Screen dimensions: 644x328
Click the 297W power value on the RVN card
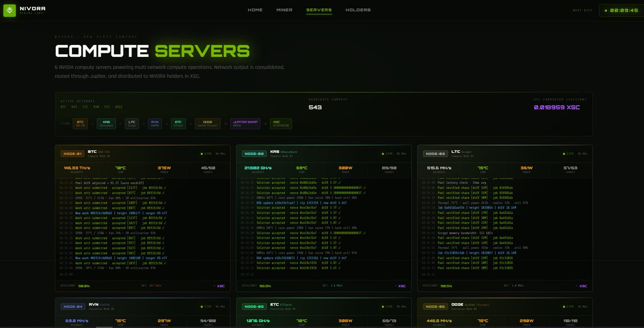coord(164,320)
